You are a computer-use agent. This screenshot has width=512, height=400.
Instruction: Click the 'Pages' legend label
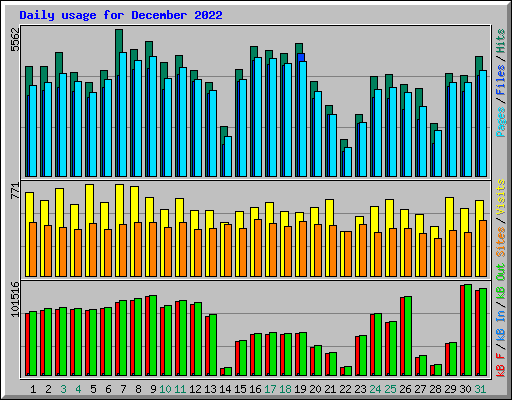[501, 122]
